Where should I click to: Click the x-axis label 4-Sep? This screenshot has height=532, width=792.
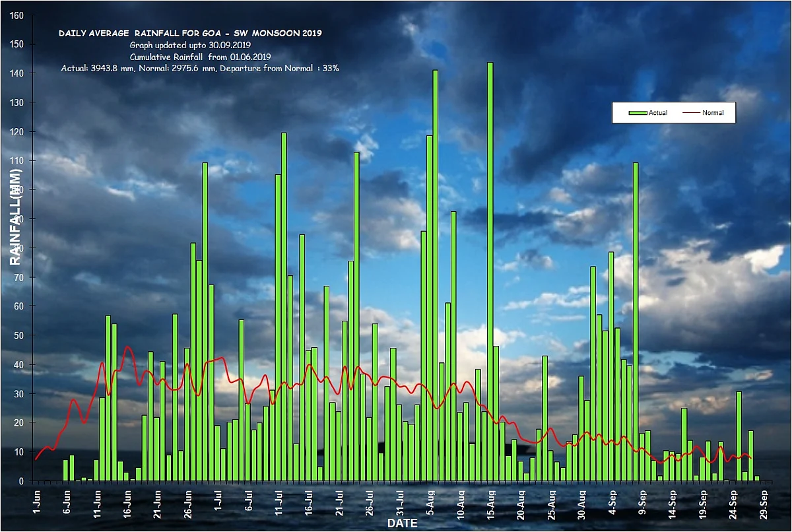coord(612,501)
